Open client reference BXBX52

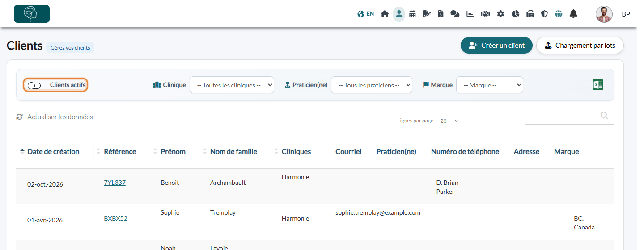click(x=115, y=218)
